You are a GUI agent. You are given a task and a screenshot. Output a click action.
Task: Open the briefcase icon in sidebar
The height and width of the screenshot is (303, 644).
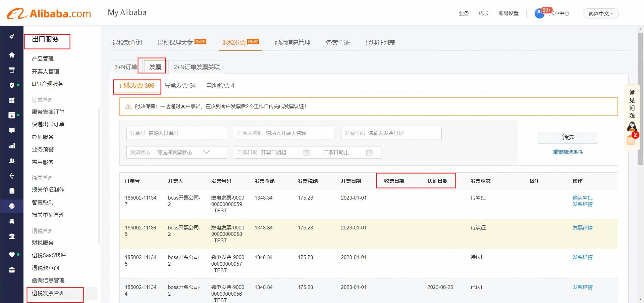[12, 270]
